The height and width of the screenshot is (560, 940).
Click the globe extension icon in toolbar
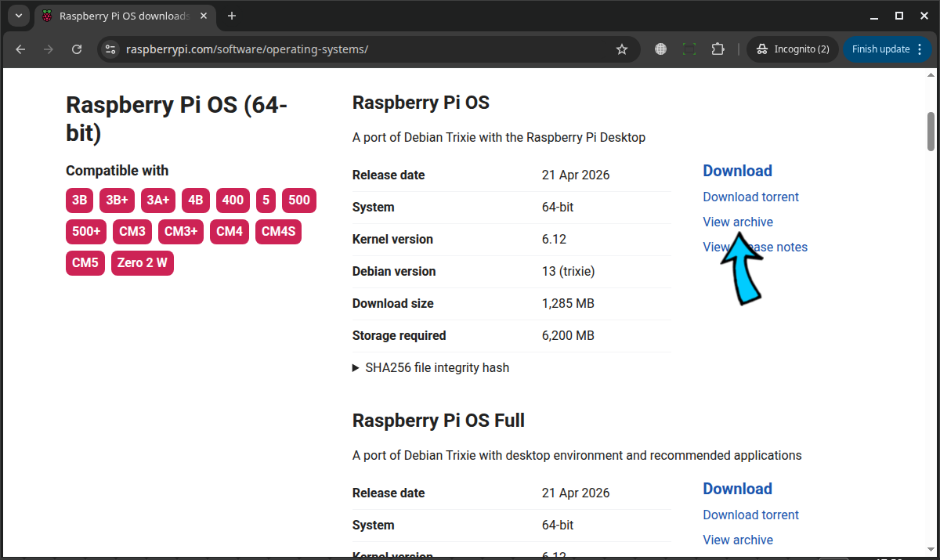tap(661, 49)
